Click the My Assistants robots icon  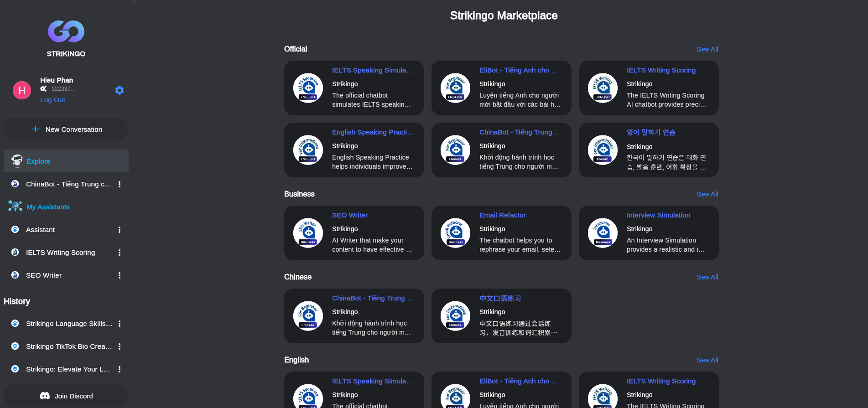(x=15, y=206)
